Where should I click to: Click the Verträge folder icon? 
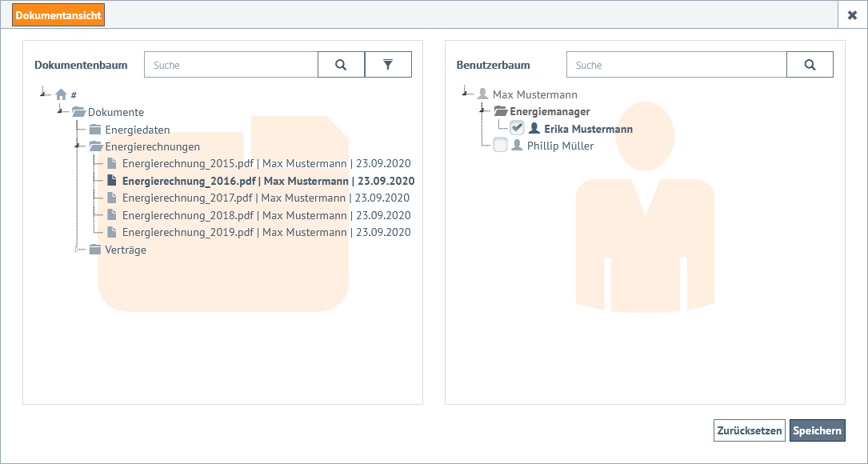[x=95, y=250]
